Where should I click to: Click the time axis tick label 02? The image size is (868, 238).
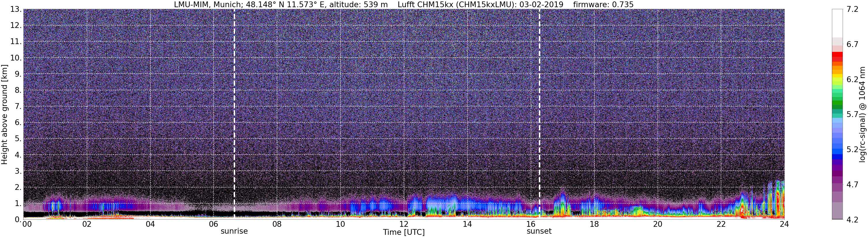tap(87, 224)
